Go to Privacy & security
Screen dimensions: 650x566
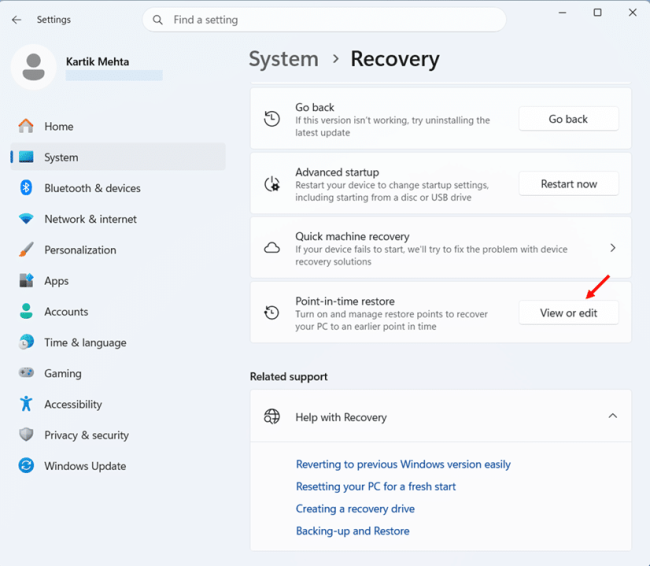point(118,435)
